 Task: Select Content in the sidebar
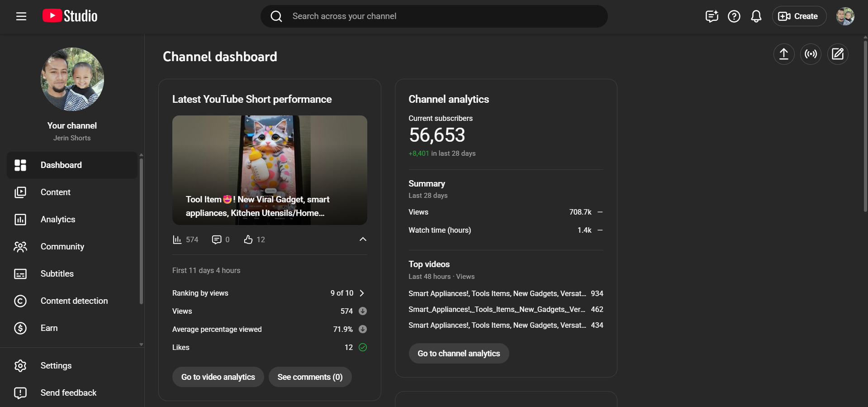(x=56, y=192)
